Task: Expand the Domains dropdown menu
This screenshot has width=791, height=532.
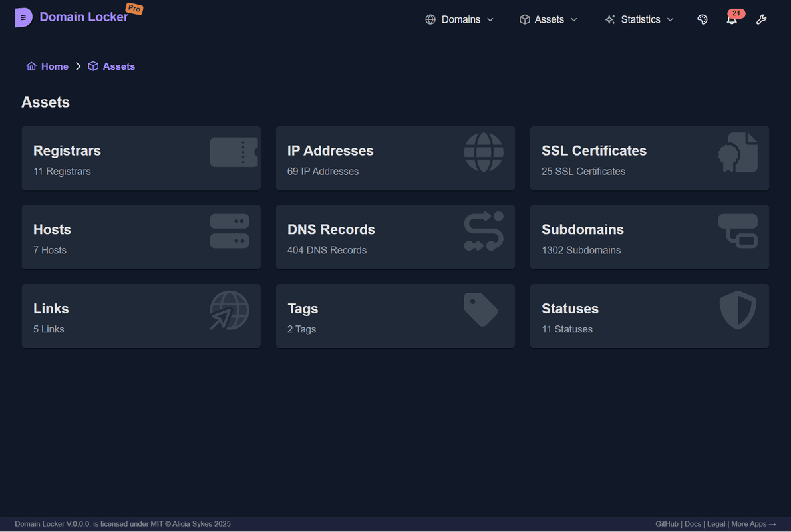Action: click(460, 19)
